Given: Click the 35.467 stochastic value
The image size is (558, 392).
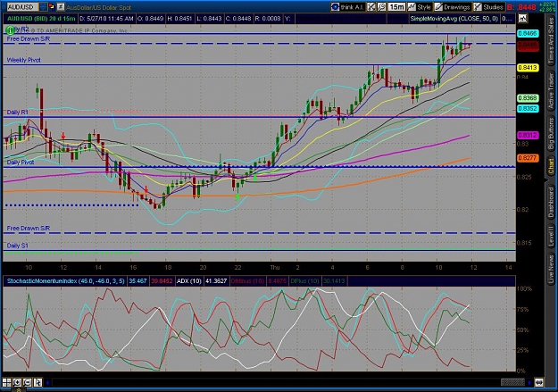Looking at the screenshot, I should [137, 281].
